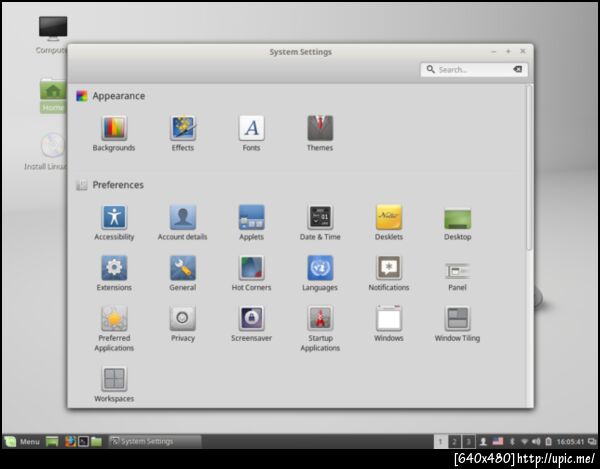Viewport: 600px width, 469px height.
Task: Open the file manager panel launcher
Action: pyautogui.click(x=96, y=441)
